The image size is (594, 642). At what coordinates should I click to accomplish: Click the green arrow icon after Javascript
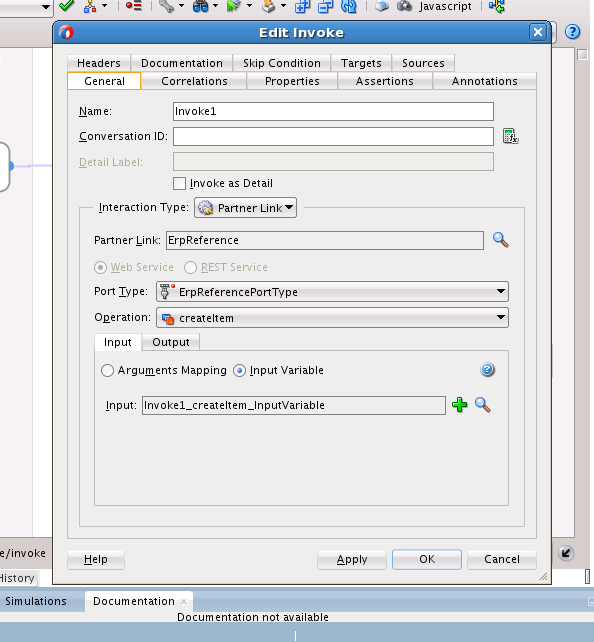tap(497, 6)
